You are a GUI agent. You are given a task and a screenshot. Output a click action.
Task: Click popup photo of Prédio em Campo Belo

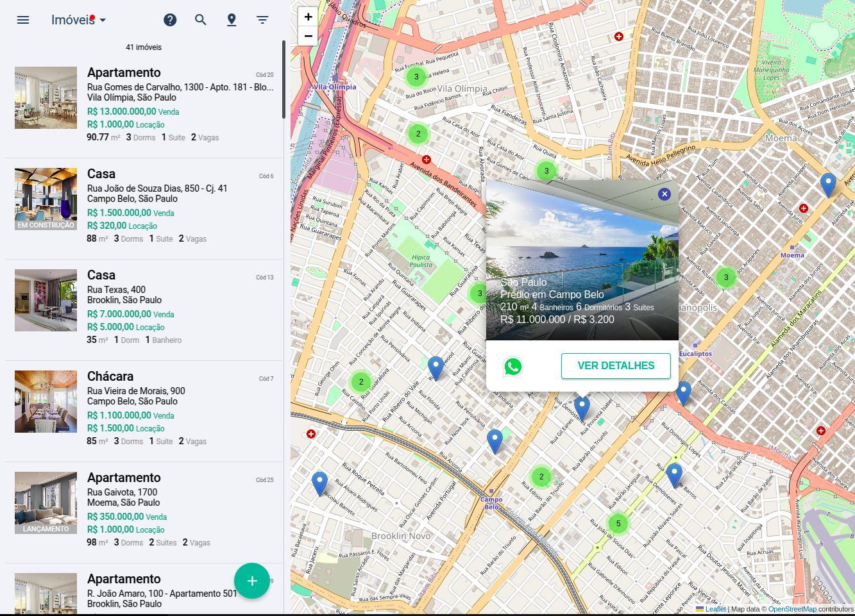(582, 260)
